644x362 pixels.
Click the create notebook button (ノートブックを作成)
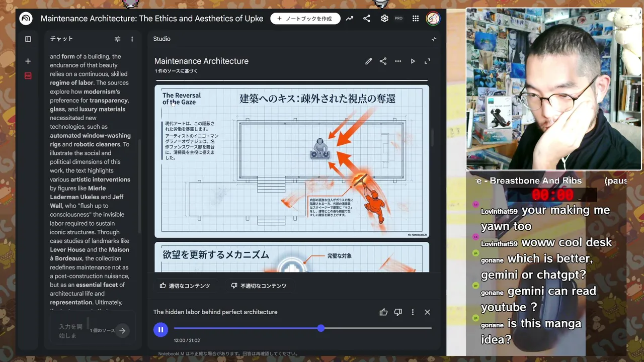point(305,19)
